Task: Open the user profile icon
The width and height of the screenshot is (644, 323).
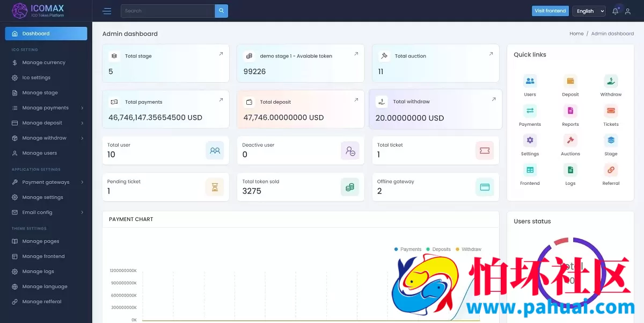Action: coord(628,11)
